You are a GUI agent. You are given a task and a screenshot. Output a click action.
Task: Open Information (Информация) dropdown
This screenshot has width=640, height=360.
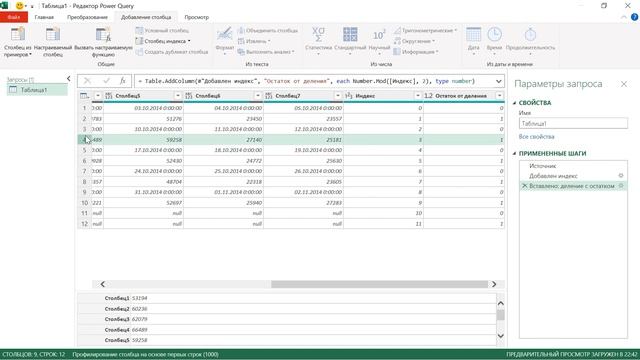click(416, 52)
